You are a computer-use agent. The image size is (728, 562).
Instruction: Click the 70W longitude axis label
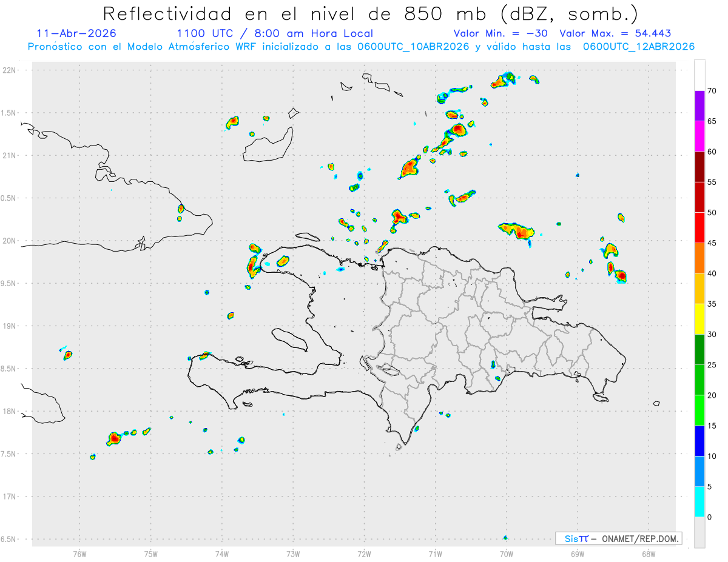507,554
